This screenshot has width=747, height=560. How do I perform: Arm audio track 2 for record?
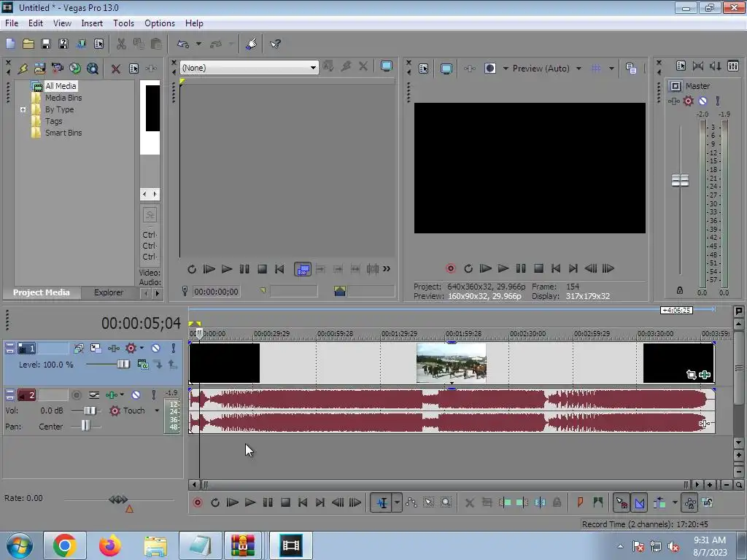pyautogui.click(x=76, y=394)
